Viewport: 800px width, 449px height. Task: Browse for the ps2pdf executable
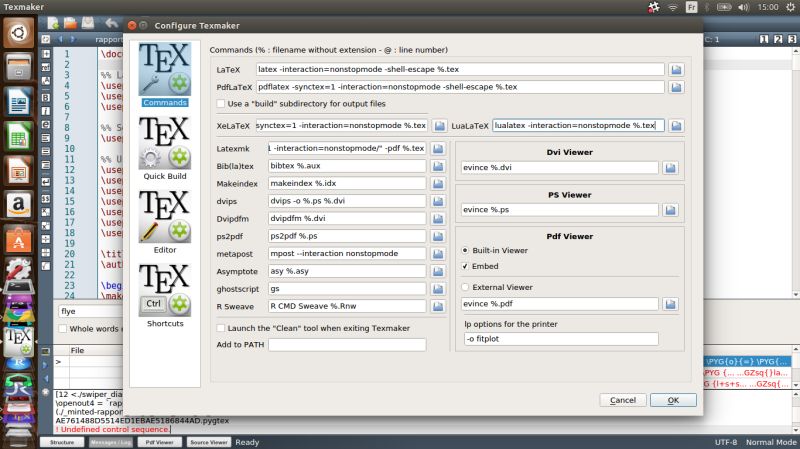tap(438, 236)
